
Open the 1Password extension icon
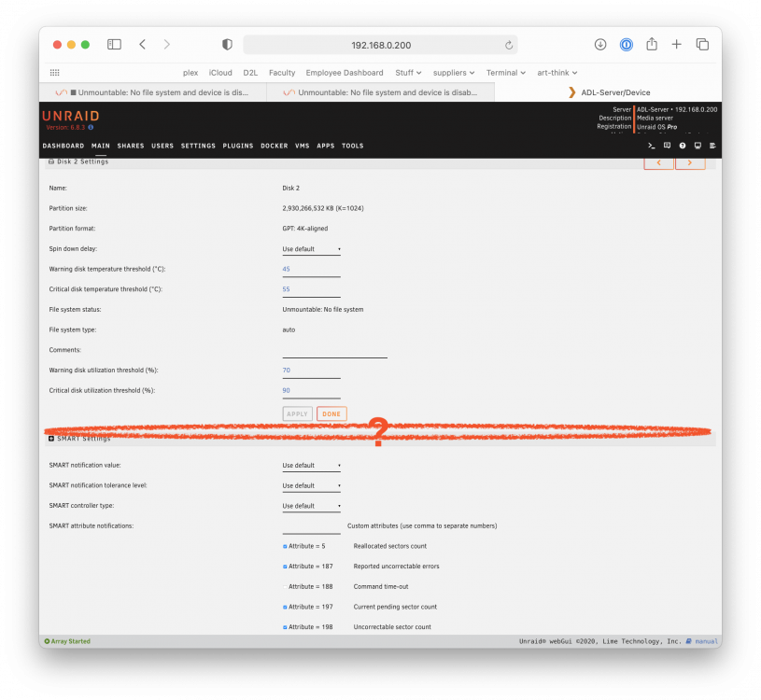[627, 45]
